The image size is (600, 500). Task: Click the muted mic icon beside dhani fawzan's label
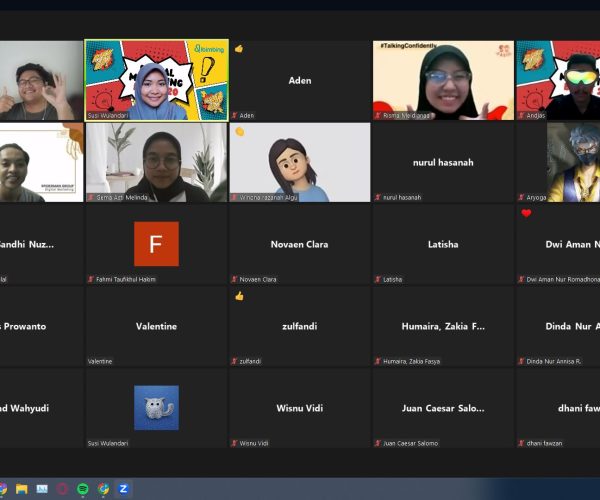(522, 443)
